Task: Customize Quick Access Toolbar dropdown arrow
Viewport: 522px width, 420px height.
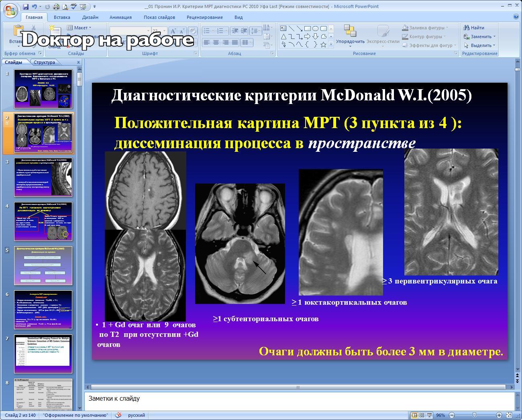Action: coord(94,7)
